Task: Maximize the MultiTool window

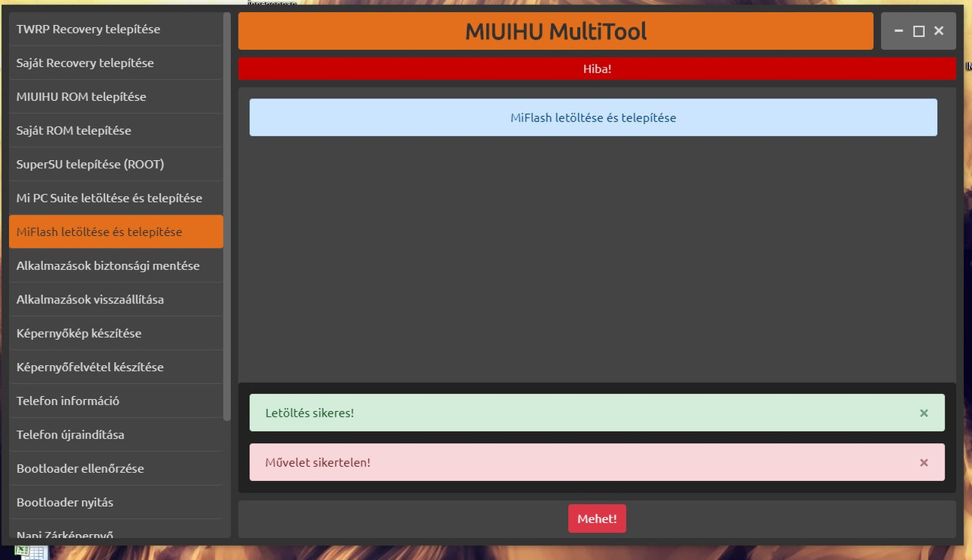Action: [919, 31]
